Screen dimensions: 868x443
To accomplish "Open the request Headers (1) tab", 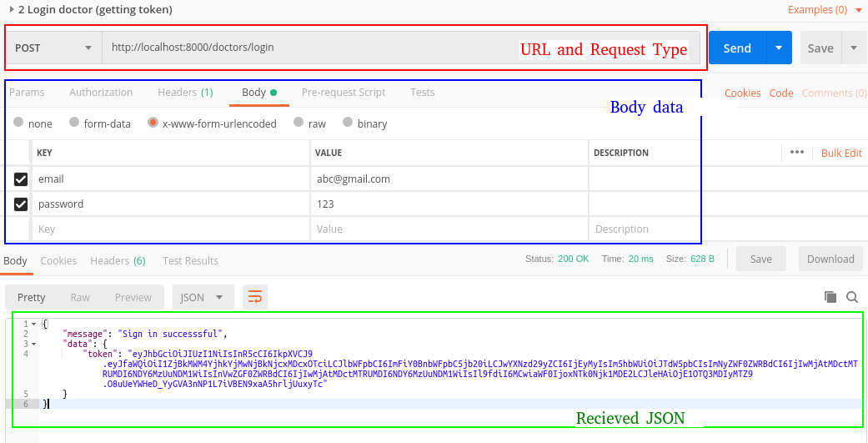I will (185, 93).
